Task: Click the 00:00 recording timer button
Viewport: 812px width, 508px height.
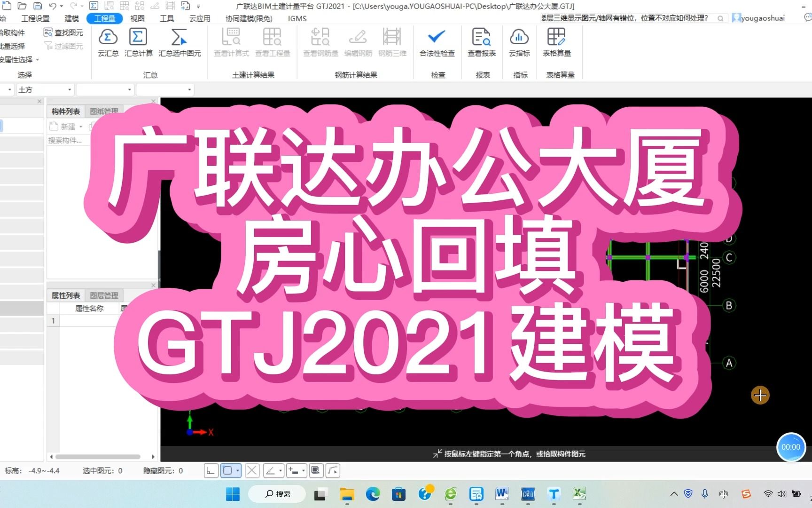Action: 791,447
